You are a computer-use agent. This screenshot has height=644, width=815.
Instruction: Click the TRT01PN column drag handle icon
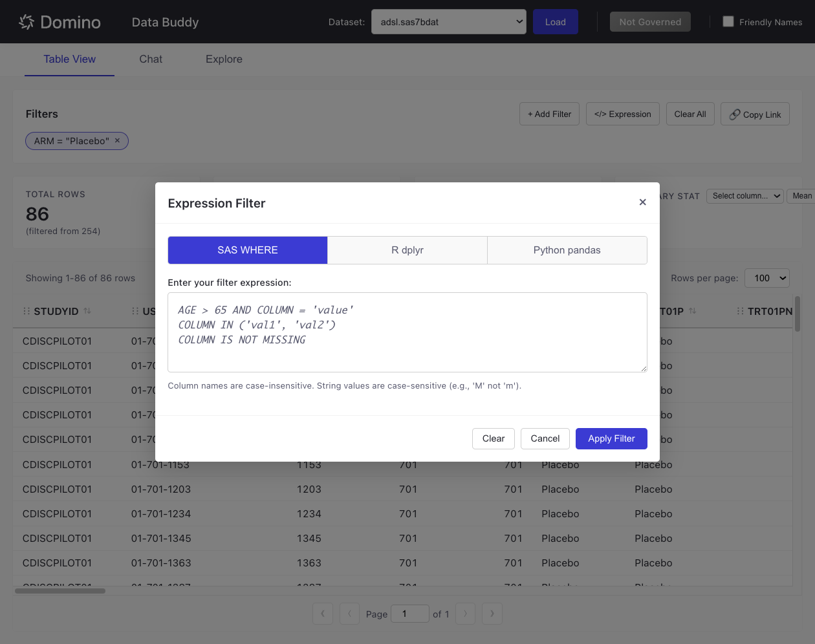pos(740,311)
